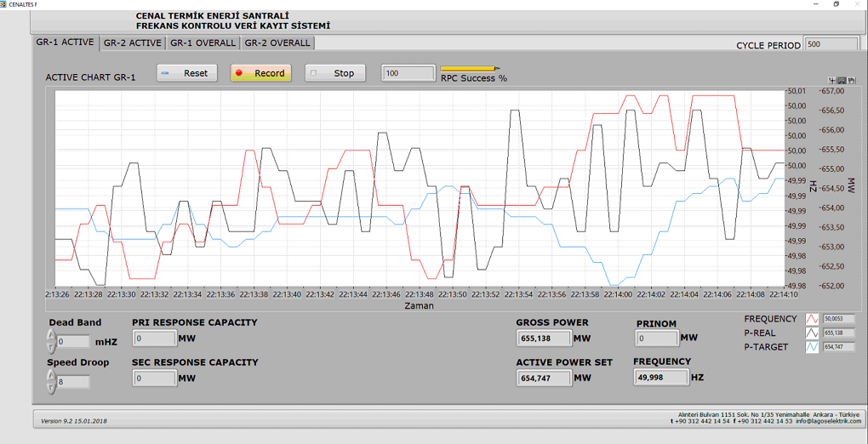
Task: Click the RPC Success % progress bar
Action: click(x=470, y=69)
